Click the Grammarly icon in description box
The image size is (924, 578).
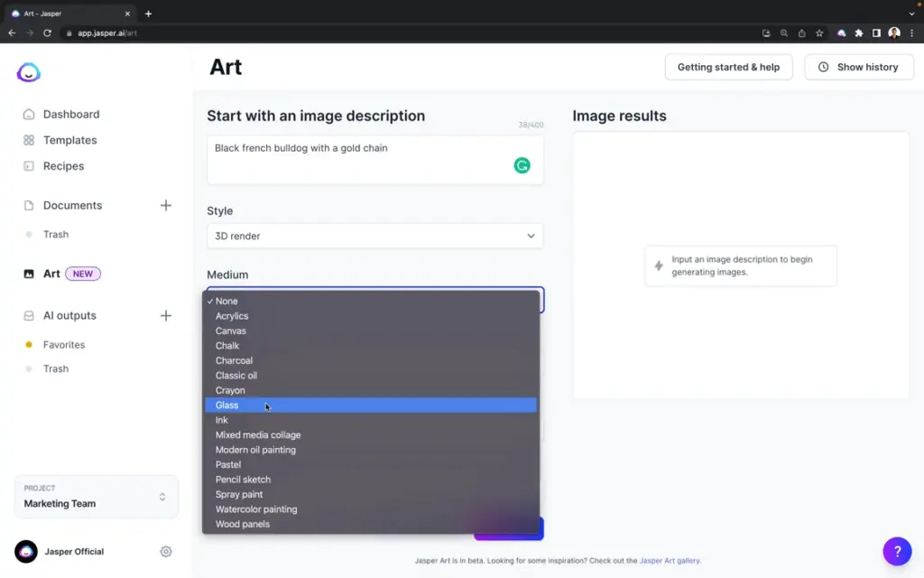[522, 165]
